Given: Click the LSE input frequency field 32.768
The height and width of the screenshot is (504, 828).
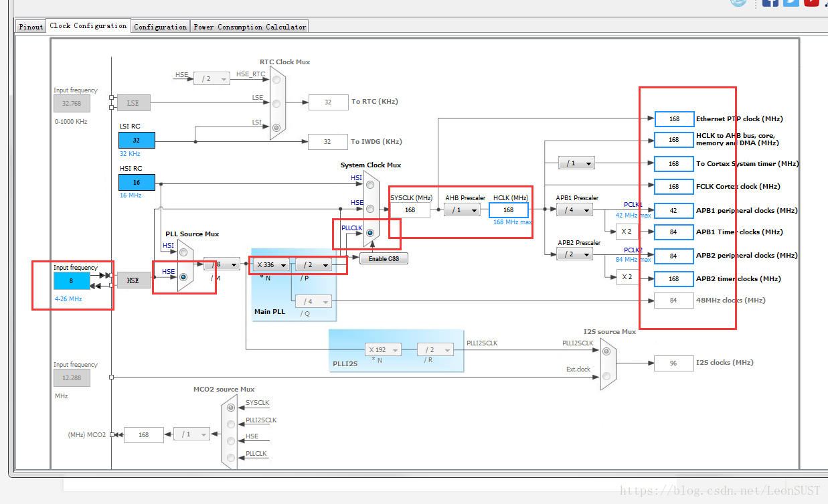Looking at the screenshot, I should 72,103.
